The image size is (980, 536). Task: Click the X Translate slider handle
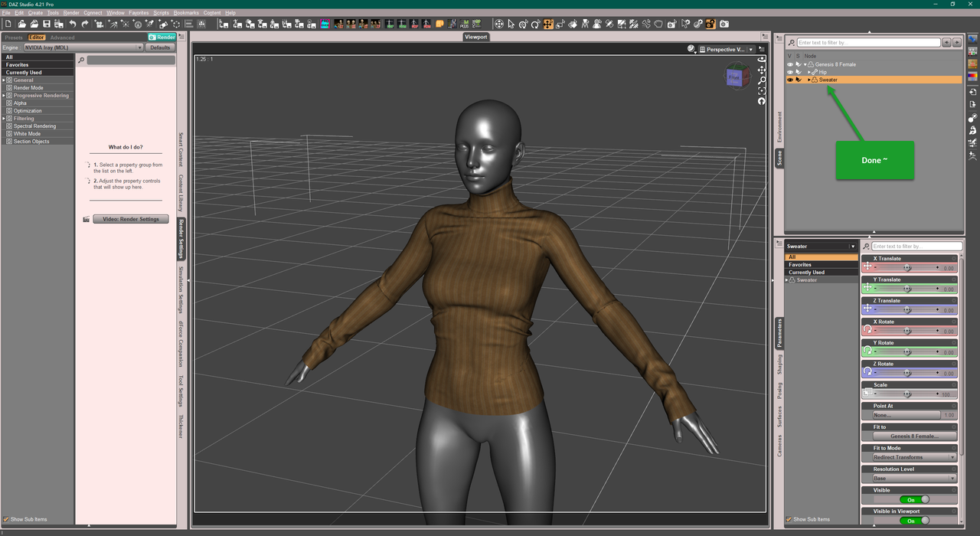[908, 268]
